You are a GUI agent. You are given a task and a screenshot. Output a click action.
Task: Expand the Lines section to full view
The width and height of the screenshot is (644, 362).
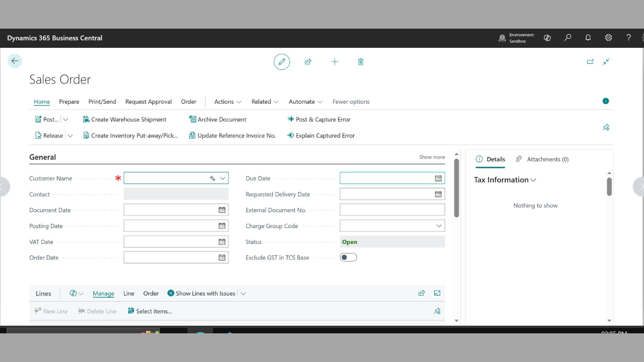tap(437, 293)
